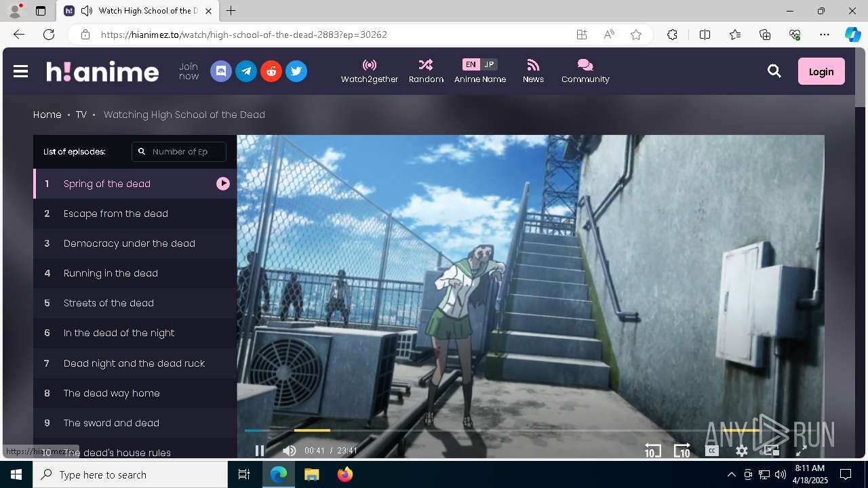Focus the Number of Ep search field
Image resolution: width=868 pixels, height=488 pixels.
(179, 152)
